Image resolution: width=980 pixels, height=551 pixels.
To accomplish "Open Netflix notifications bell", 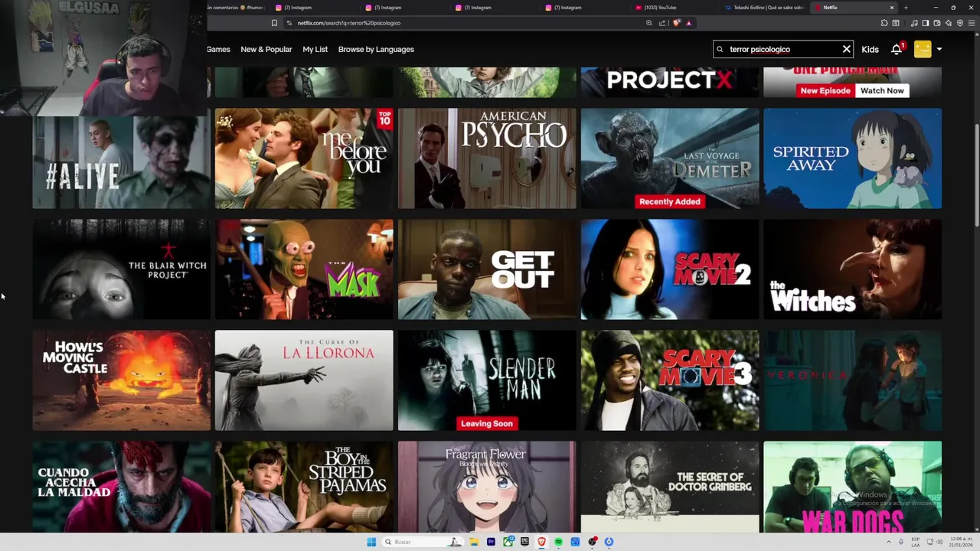I will [897, 49].
